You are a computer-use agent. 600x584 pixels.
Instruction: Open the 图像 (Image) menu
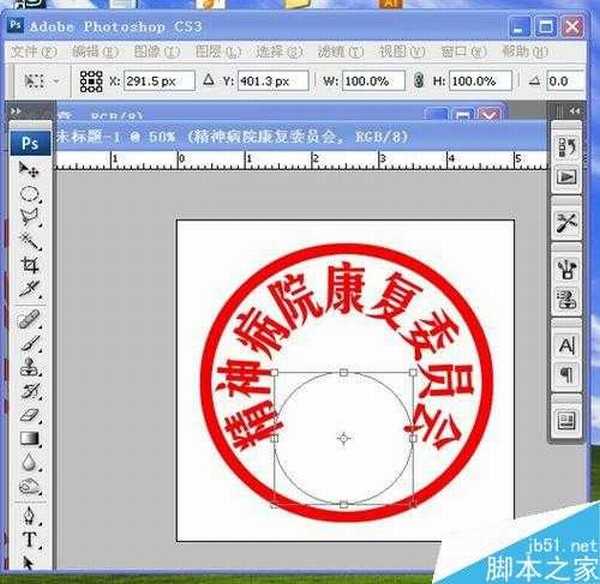coord(157,52)
